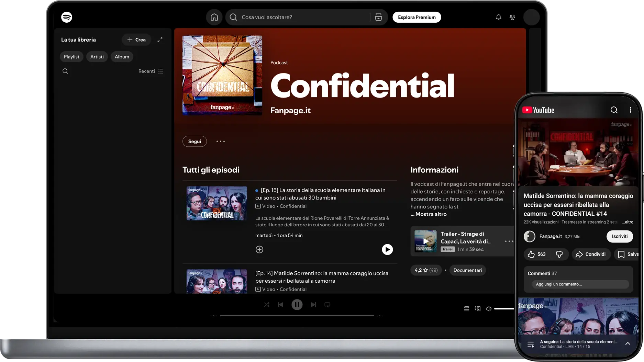Add episode 15 to library with plus icon
This screenshot has width=644, height=362.
click(259, 250)
